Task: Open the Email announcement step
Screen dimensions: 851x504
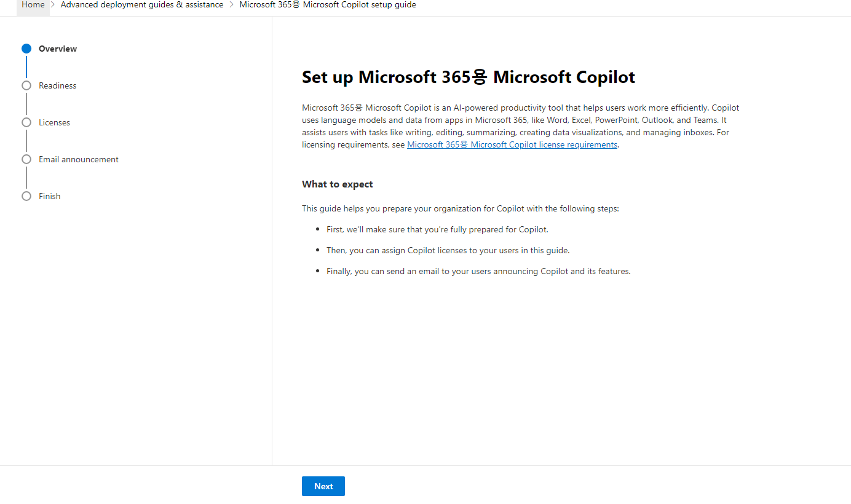Action: (x=79, y=159)
